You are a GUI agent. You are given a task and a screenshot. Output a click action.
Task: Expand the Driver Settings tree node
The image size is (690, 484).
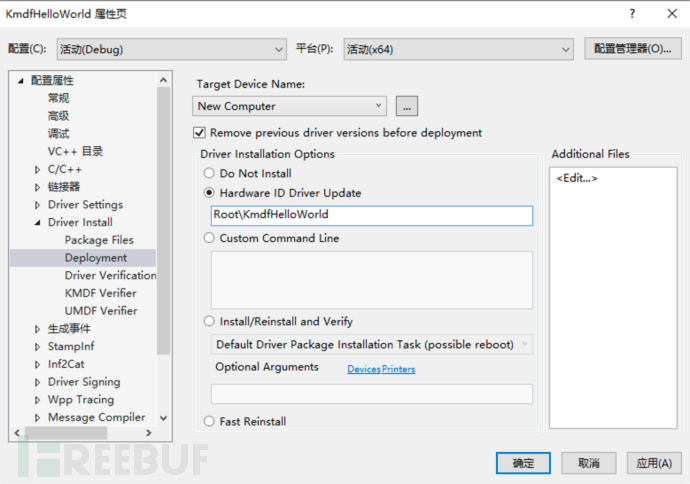(x=37, y=205)
